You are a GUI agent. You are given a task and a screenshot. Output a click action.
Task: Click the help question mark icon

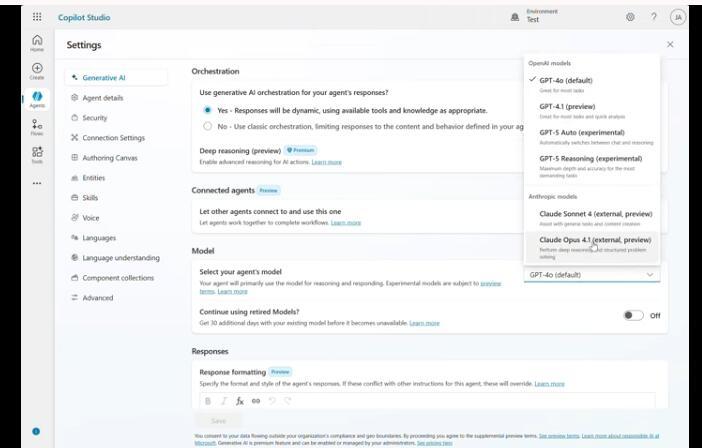pyautogui.click(x=654, y=17)
